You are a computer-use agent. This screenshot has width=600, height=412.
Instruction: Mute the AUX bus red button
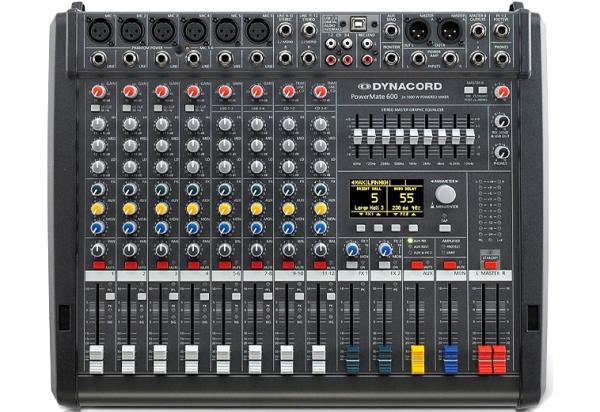417,265
